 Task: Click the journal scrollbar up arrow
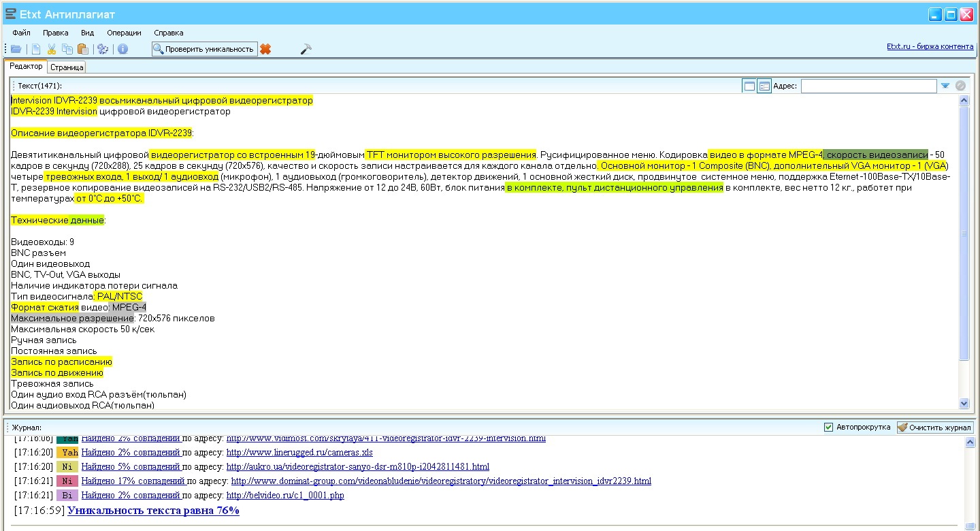pyautogui.click(x=970, y=443)
